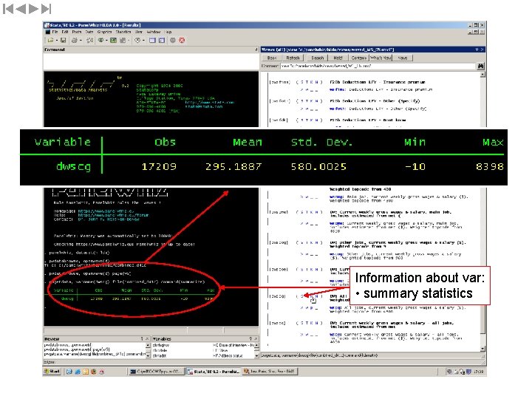
Task: Click the first Quick Launch icon on taskbar
Action: click(69, 372)
